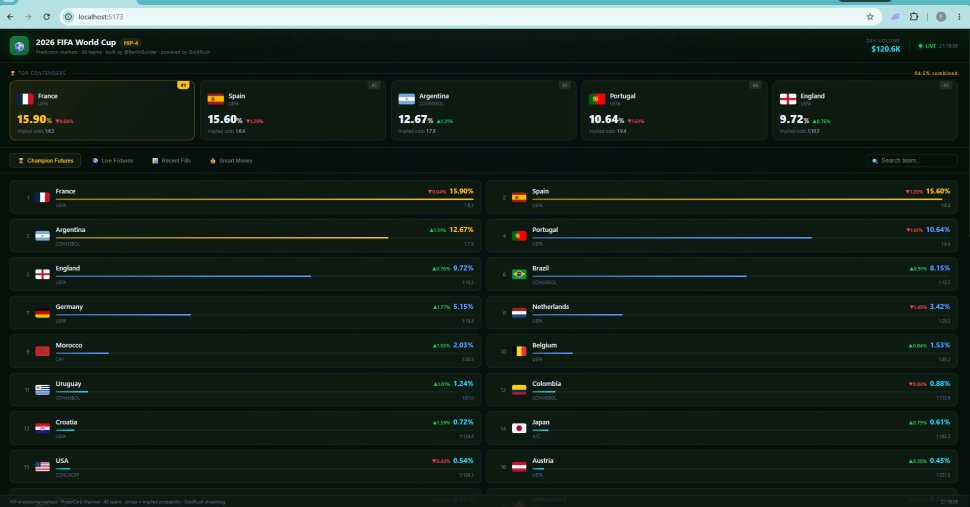Click the Uruguay team name
Image resolution: width=970 pixels, height=507 pixels.
pos(68,383)
